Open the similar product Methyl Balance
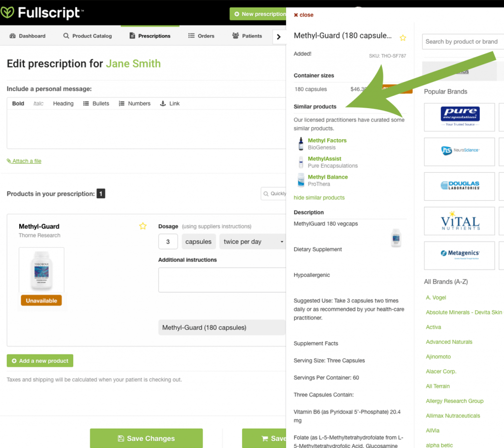Screen dimensions: 504x448 coord(327,177)
